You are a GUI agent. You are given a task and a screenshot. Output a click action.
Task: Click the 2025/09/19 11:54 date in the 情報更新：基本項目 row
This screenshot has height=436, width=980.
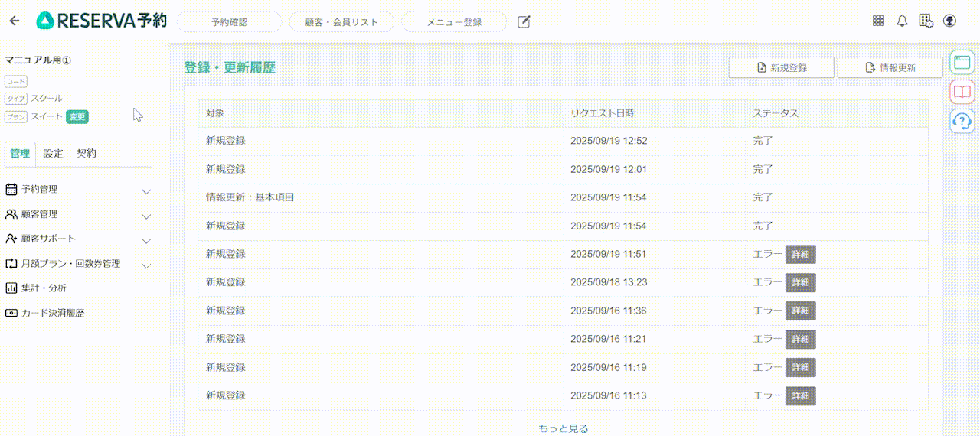tap(609, 197)
